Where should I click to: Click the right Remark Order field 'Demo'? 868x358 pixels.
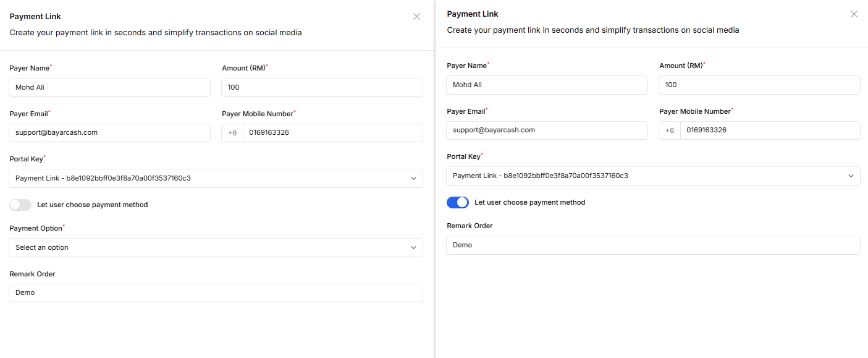point(653,245)
